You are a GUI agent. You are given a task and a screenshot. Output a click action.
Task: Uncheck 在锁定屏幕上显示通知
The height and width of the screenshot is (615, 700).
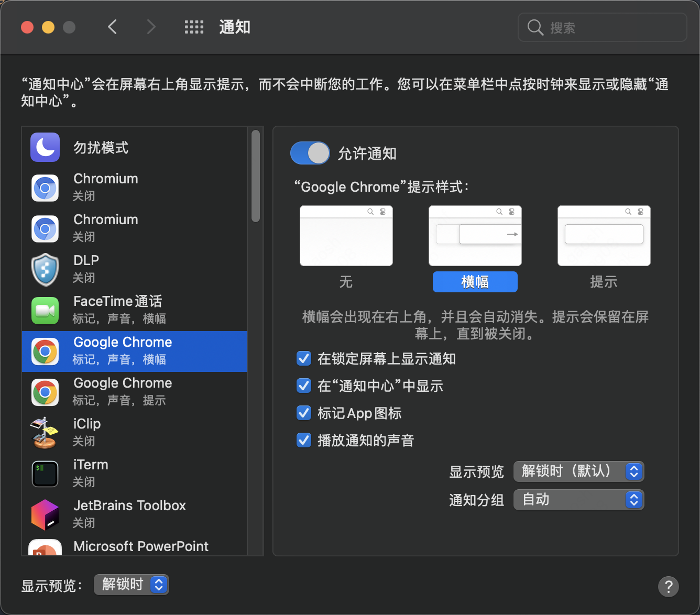(x=304, y=358)
